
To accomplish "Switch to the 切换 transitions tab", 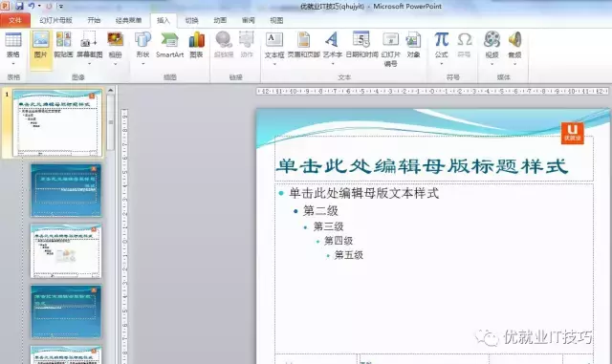I will coord(191,20).
